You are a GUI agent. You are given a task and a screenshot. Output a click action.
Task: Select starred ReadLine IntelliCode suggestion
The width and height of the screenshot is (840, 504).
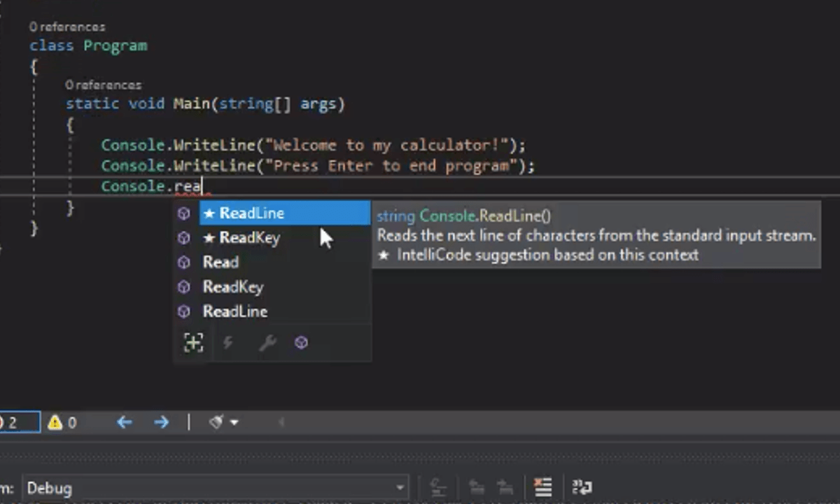pos(285,213)
